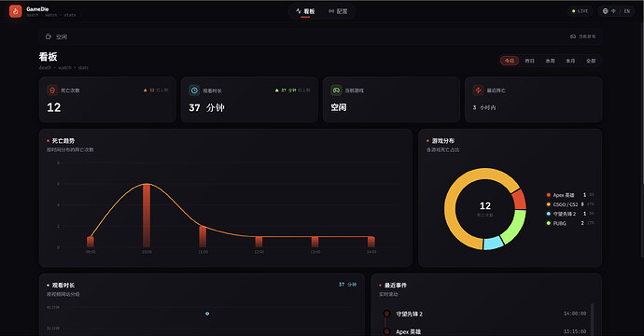Switch language to EN
644x336 pixels.
tap(627, 11)
